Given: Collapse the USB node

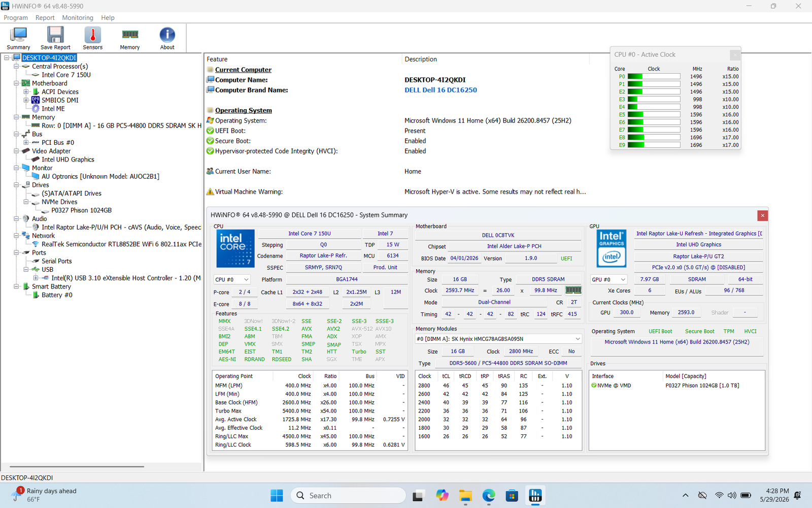Looking at the screenshot, I should (x=26, y=270).
